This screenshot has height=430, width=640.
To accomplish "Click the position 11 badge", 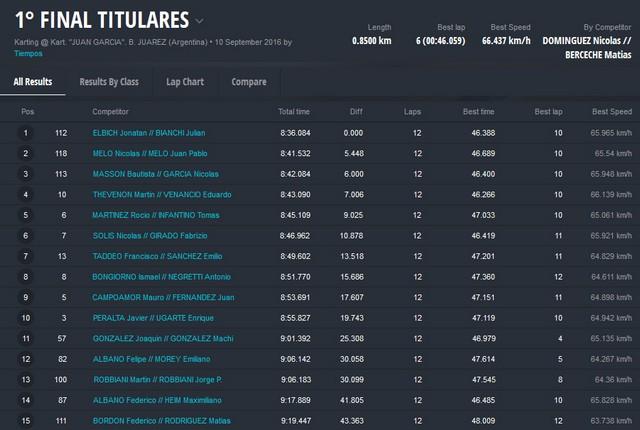I will (26, 339).
